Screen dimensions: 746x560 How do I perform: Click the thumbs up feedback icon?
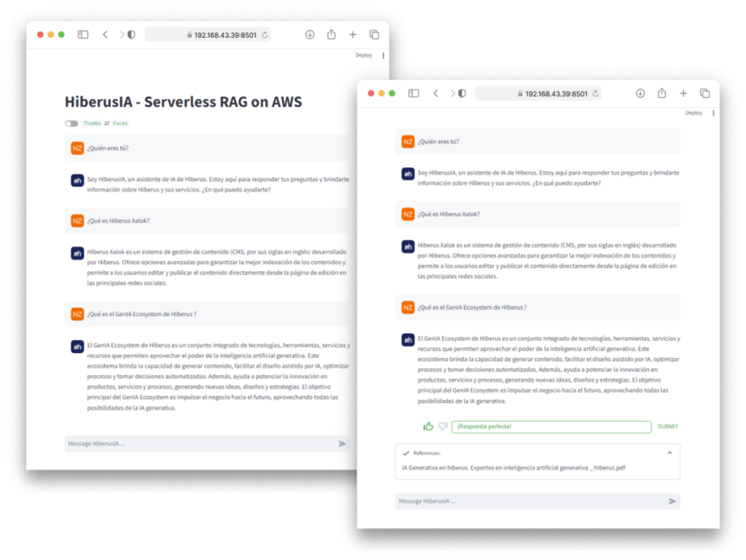point(428,427)
